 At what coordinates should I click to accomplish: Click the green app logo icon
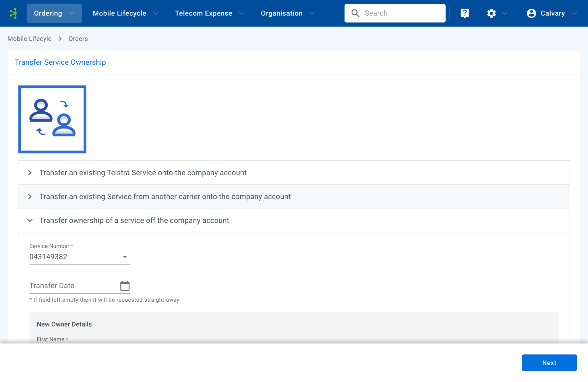(x=13, y=13)
